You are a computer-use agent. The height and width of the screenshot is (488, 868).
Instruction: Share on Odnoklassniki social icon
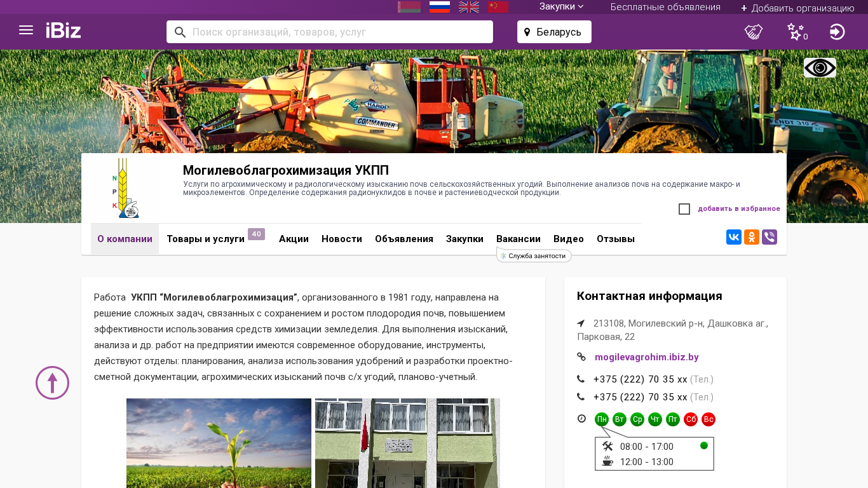752,237
